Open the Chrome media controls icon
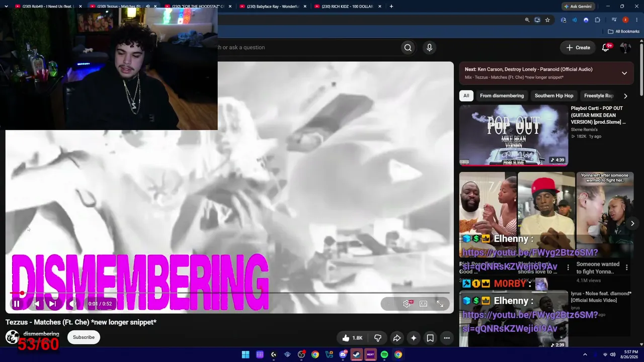 614,20
